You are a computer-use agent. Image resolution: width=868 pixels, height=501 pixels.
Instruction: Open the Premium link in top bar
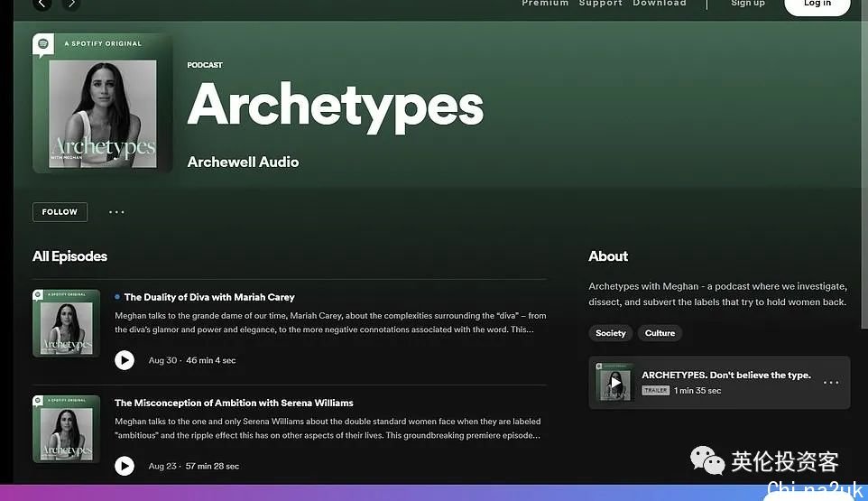(x=545, y=4)
